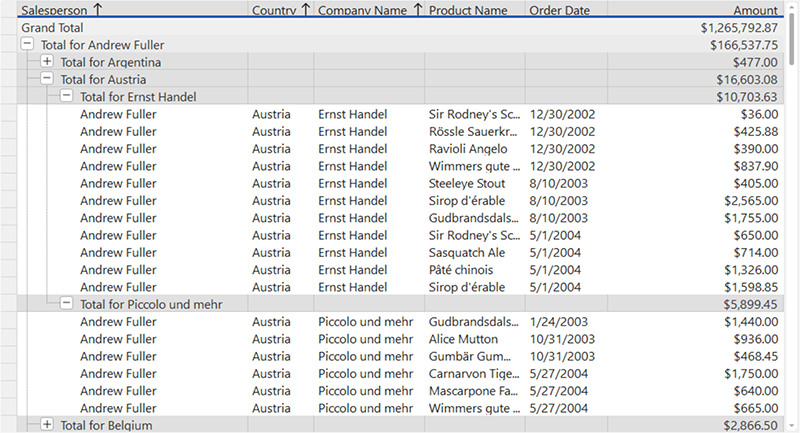Select the Ravioli Angelo product cell
The image size is (800, 433).
coord(475,149)
